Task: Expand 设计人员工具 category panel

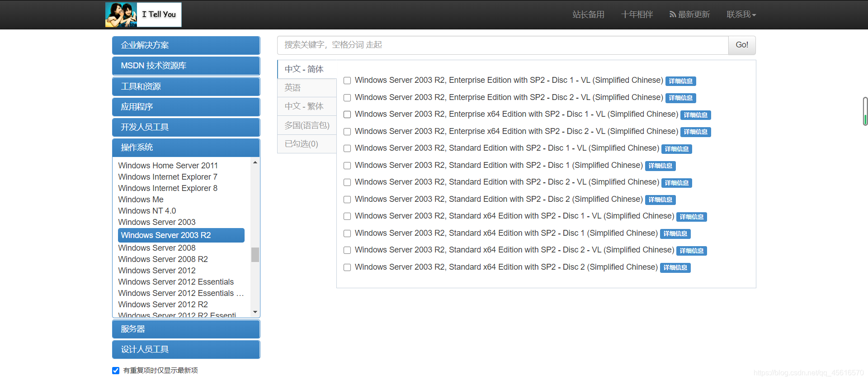Action: [x=186, y=349]
